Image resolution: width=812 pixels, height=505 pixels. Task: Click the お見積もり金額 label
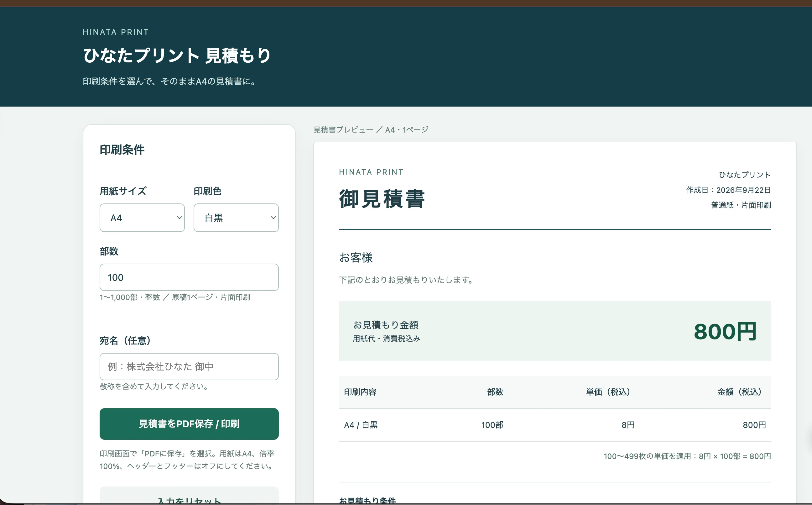pyautogui.click(x=386, y=325)
